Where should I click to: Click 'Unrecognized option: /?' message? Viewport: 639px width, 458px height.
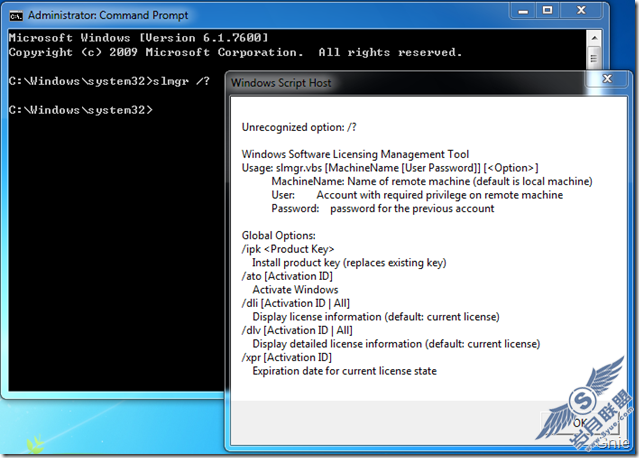point(299,127)
